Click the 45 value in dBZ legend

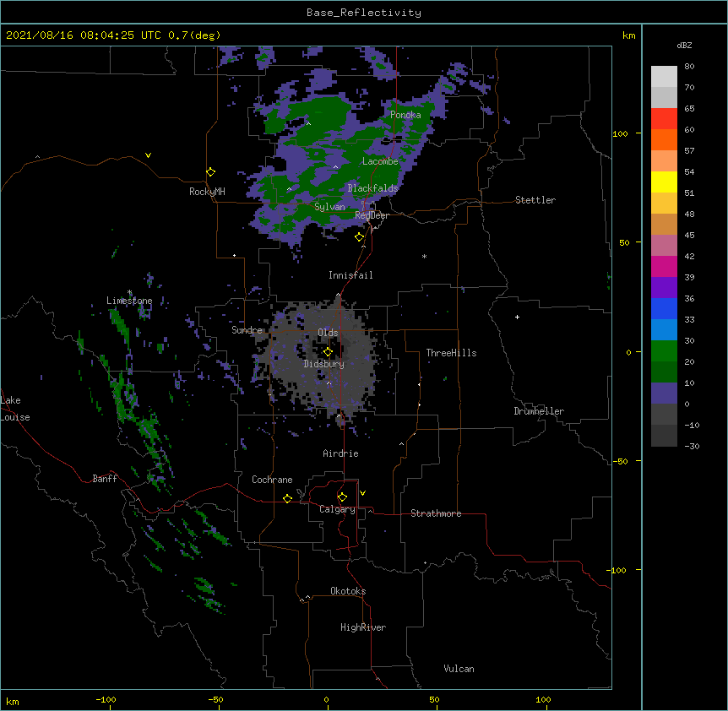pyautogui.click(x=689, y=236)
